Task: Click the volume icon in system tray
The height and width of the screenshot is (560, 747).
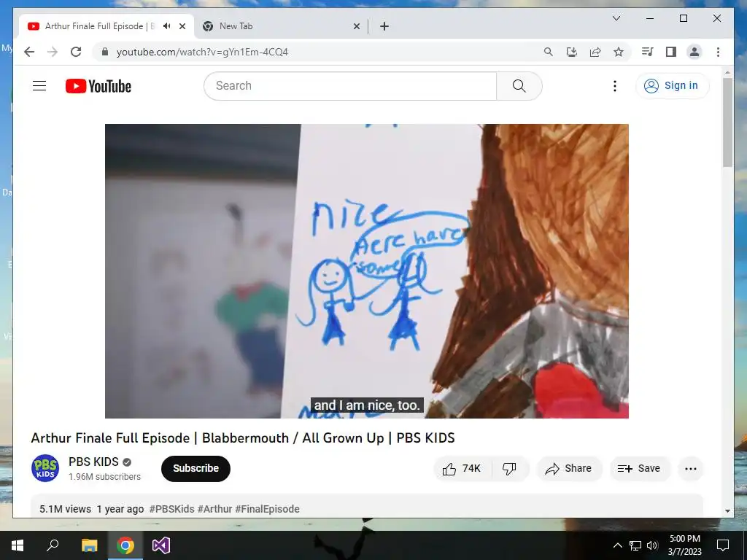Action: (x=652, y=545)
